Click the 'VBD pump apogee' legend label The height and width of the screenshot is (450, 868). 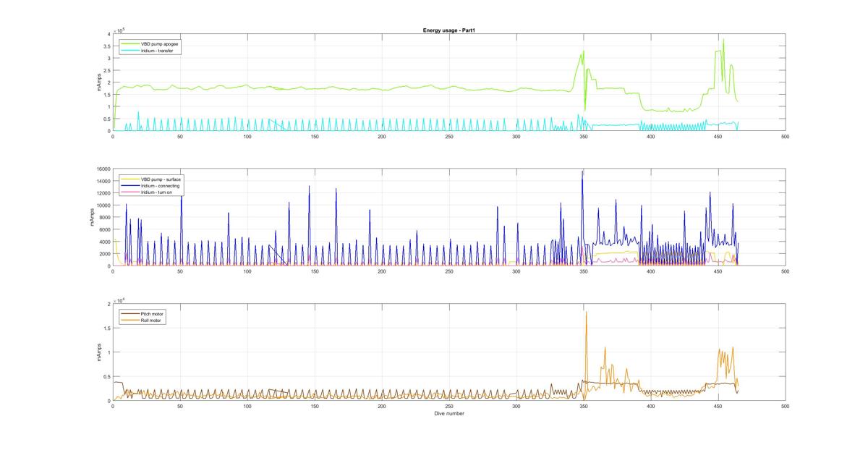(x=161, y=43)
